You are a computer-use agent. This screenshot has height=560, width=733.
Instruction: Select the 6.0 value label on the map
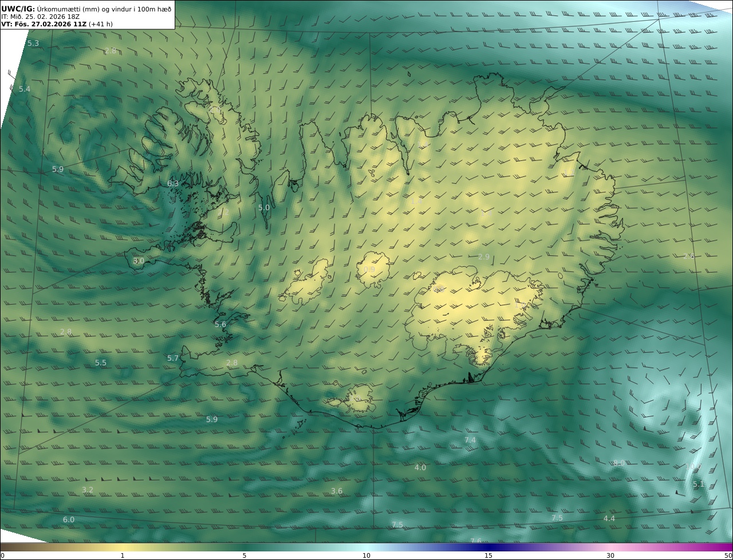click(x=69, y=520)
